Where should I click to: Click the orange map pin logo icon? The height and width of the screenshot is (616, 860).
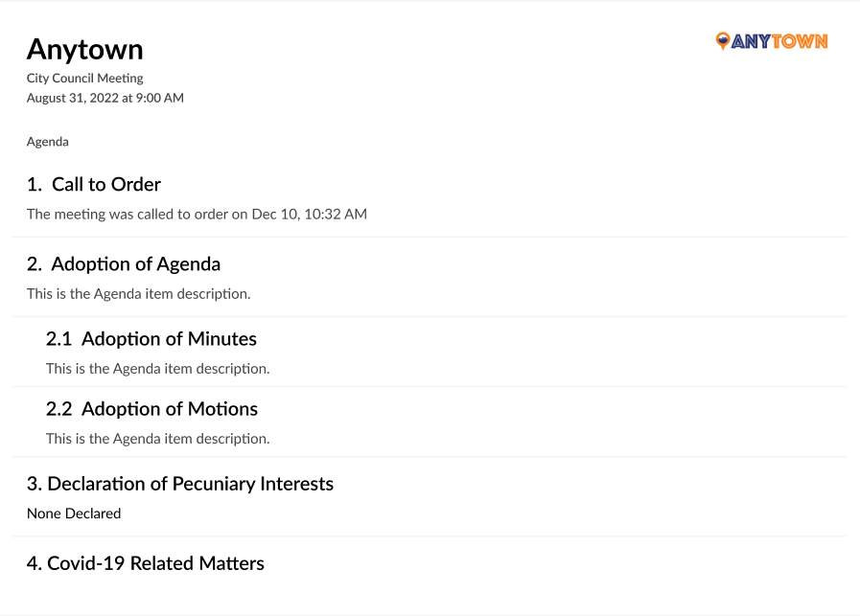(723, 40)
